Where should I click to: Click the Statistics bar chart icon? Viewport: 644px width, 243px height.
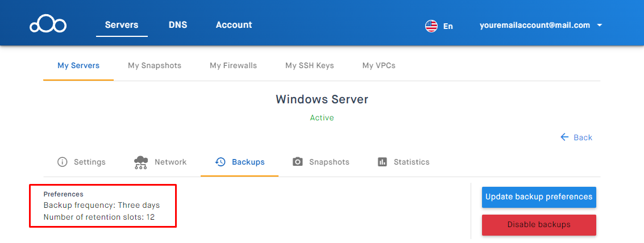pos(383,162)
